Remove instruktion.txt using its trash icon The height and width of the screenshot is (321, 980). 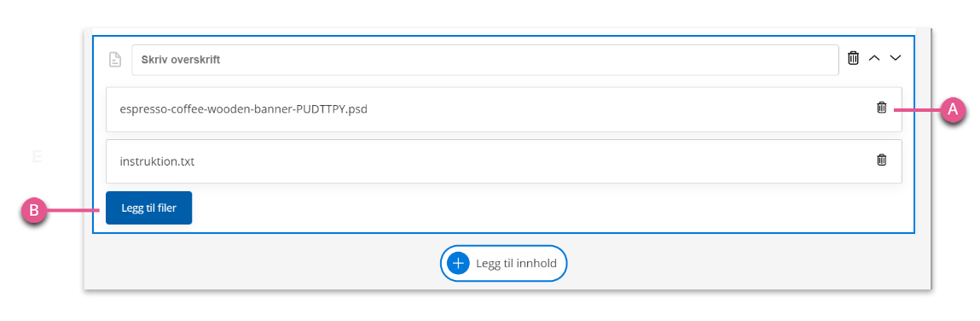(x=881, y=160)
